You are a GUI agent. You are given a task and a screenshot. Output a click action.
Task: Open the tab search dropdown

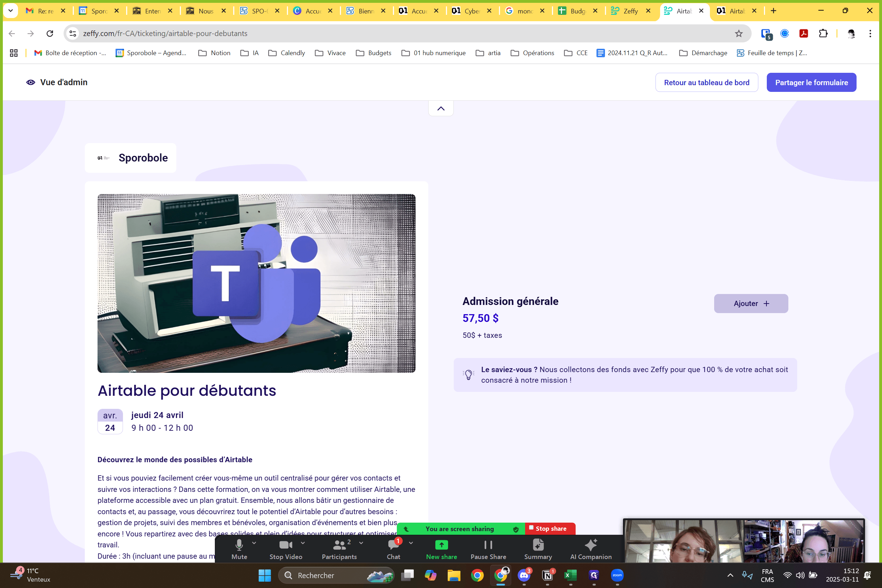(x=11, y=11)
